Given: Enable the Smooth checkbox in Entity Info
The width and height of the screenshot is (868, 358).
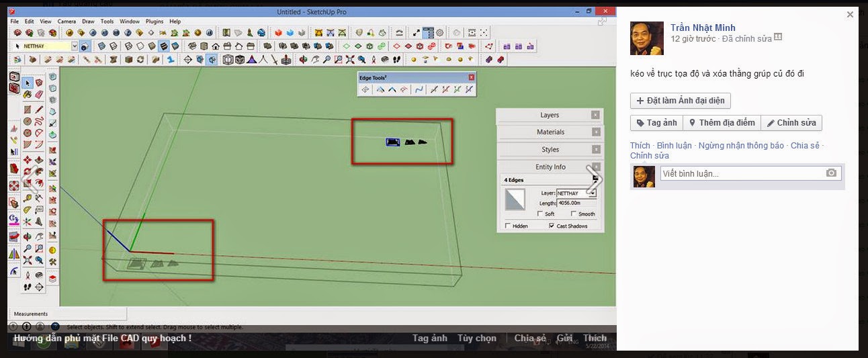Looking at the screenshot, I should (x=574, y=214).
